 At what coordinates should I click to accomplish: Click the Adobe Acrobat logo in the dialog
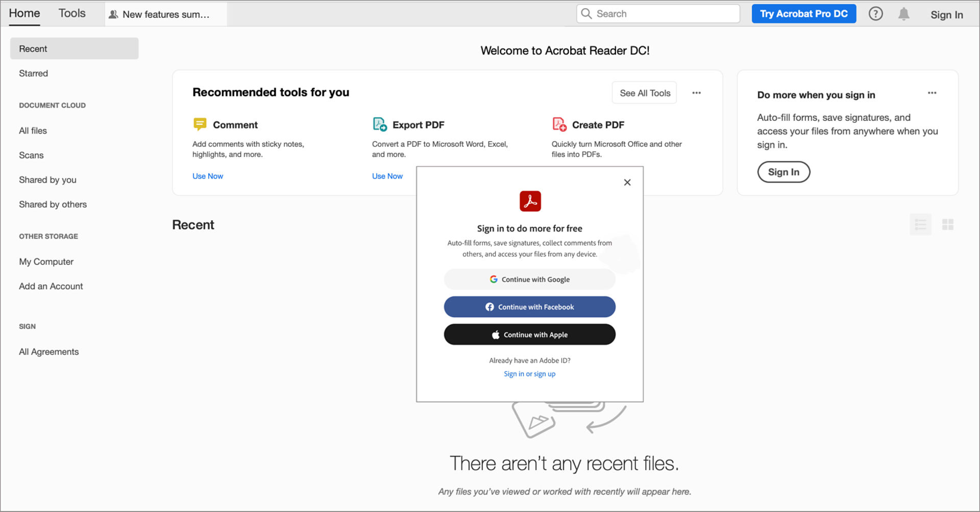[x=530, y=201]
